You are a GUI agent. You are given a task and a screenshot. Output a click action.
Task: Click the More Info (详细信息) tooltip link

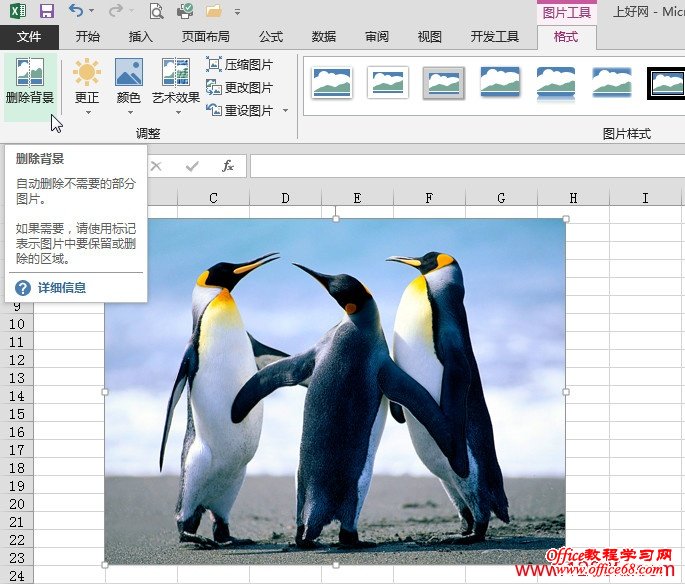pos(61,288)
